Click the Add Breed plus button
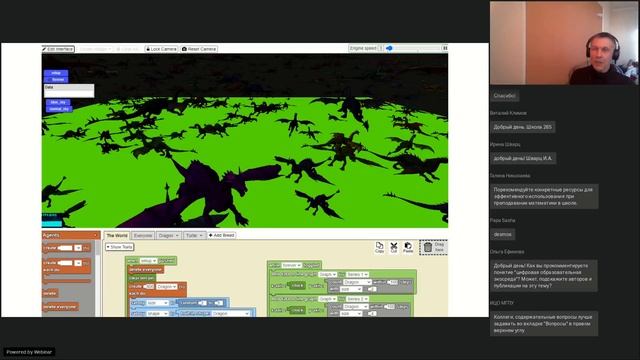640x360 pixels. (222, 235)
